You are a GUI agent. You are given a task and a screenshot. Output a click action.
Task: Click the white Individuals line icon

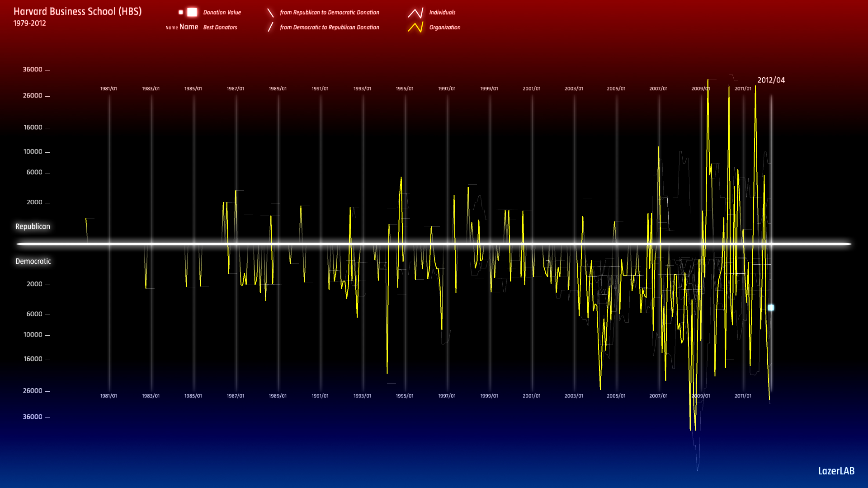click(x=415, y=13)
